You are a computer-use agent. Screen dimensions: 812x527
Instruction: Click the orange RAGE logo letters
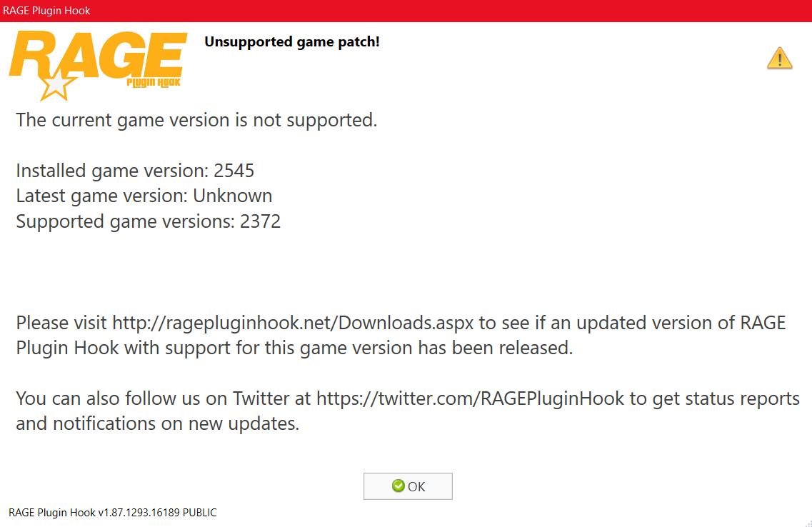[98, 55]
